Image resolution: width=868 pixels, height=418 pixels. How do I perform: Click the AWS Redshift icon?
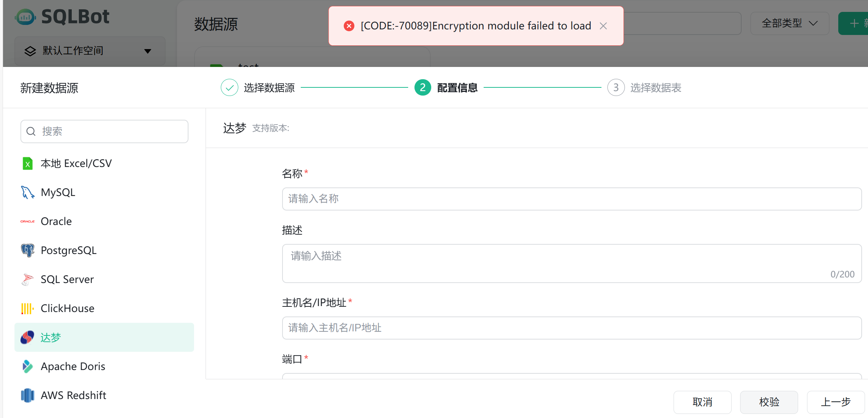pos(28,395)
